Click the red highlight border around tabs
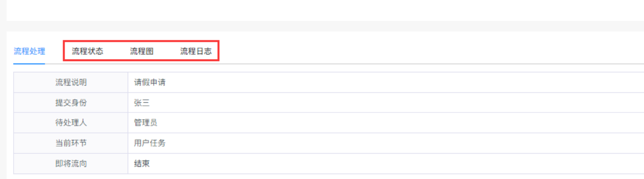This screenshot has height=179, width=644. click(141, 42)
